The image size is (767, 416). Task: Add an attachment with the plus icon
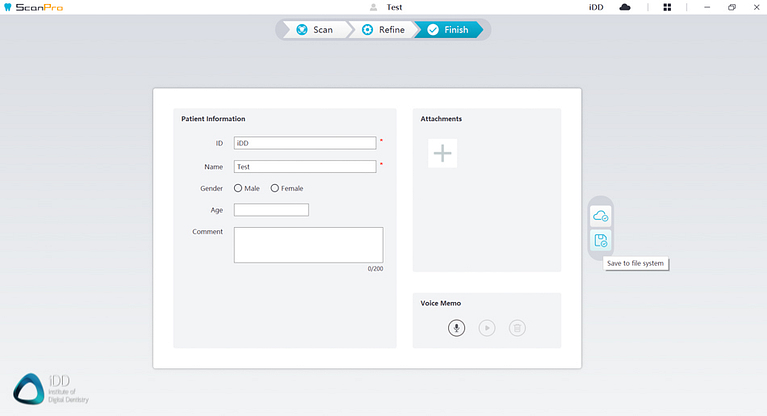[442, 153]
